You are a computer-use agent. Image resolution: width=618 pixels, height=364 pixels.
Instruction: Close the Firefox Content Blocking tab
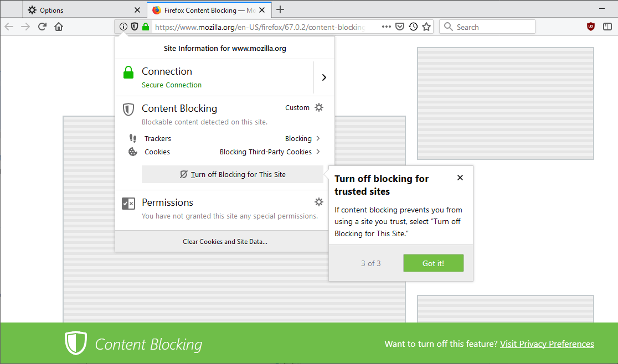[262, 10]
